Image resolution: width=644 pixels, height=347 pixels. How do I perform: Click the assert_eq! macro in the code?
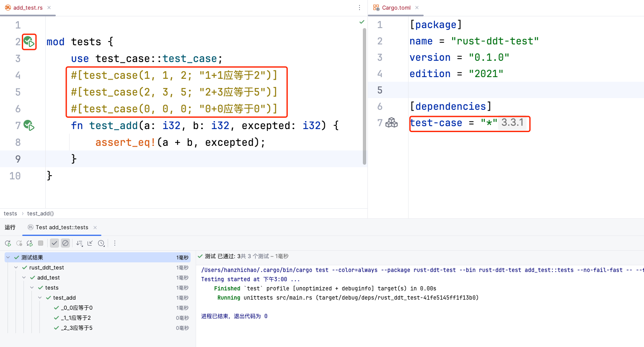[x=125, y=142]
